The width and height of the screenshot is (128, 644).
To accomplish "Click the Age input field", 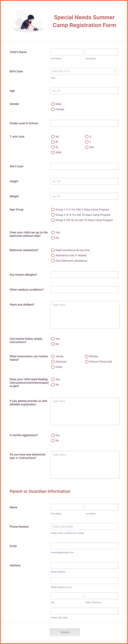I will [x=84, y=90].
